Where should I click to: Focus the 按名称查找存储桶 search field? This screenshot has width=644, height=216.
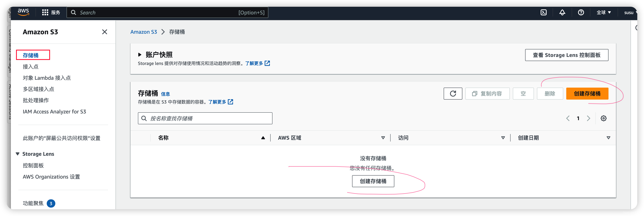pyautogui.click(x=205, y=118)
